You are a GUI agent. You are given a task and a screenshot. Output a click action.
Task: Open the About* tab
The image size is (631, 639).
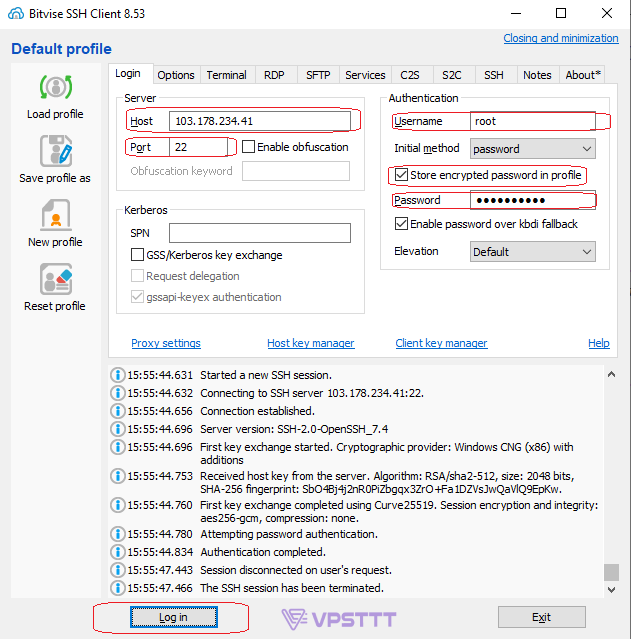[583, 75]
